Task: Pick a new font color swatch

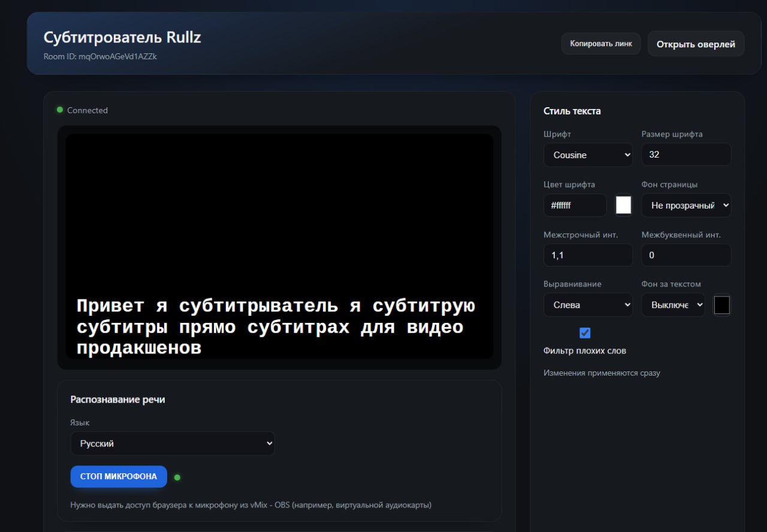Action: pyautogui.click(x=623, y=205)
